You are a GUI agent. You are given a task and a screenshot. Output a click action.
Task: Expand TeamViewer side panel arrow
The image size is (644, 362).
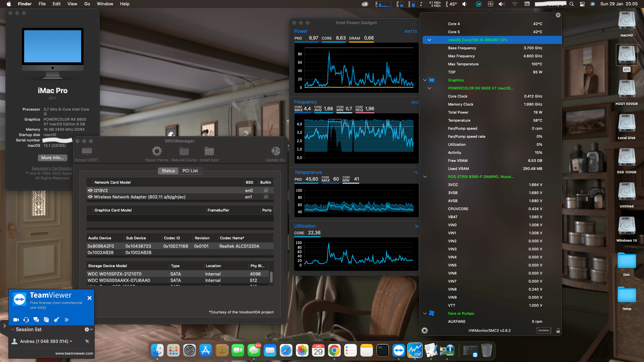click(x=4, y=325)
